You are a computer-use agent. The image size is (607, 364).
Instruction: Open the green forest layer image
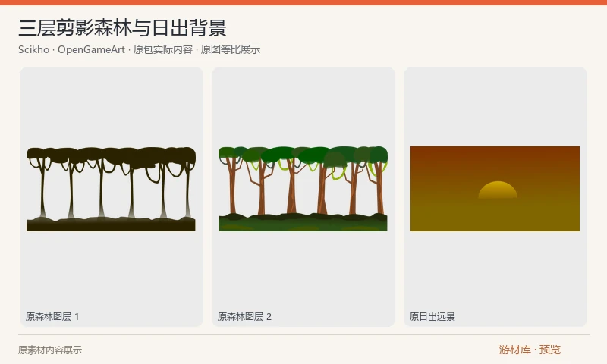pyautogui.click(x=303, y=189)
